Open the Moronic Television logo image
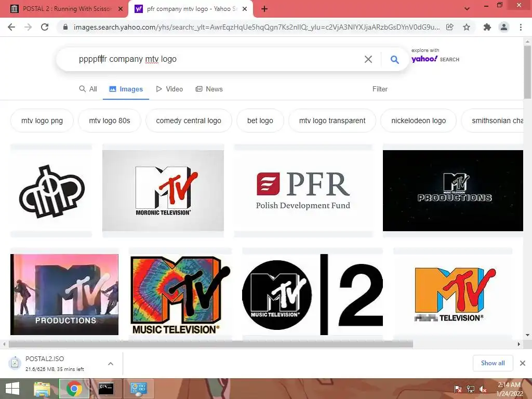 pyautogui.click(x=163, y=191)
